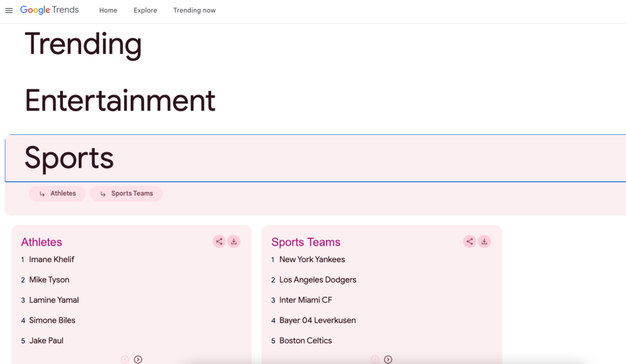This screenshot has width=626, height=364.
Task: Go to next page of Athletes
Action: (x=138, y=360)
